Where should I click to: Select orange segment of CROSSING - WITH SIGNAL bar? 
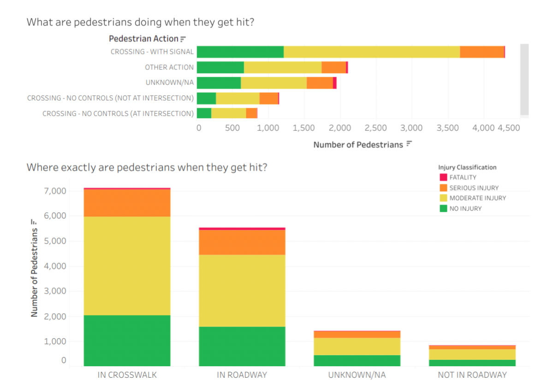click(x=482, y=52)
